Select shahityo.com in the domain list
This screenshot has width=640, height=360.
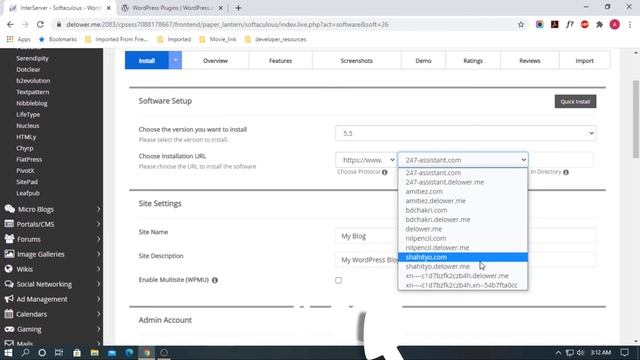coord(463,257)
